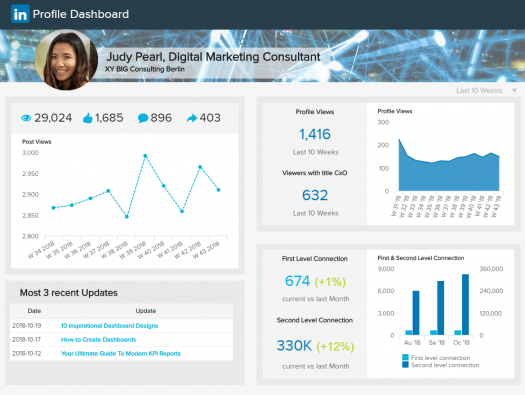Click Judy Pearl's profile photo
The image size is (525, 395).
coord(66,60)
